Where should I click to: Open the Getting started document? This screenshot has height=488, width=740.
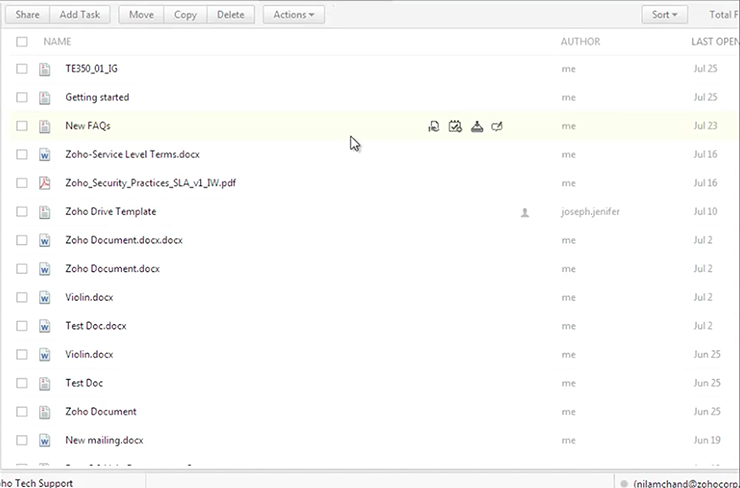point(97,97)
